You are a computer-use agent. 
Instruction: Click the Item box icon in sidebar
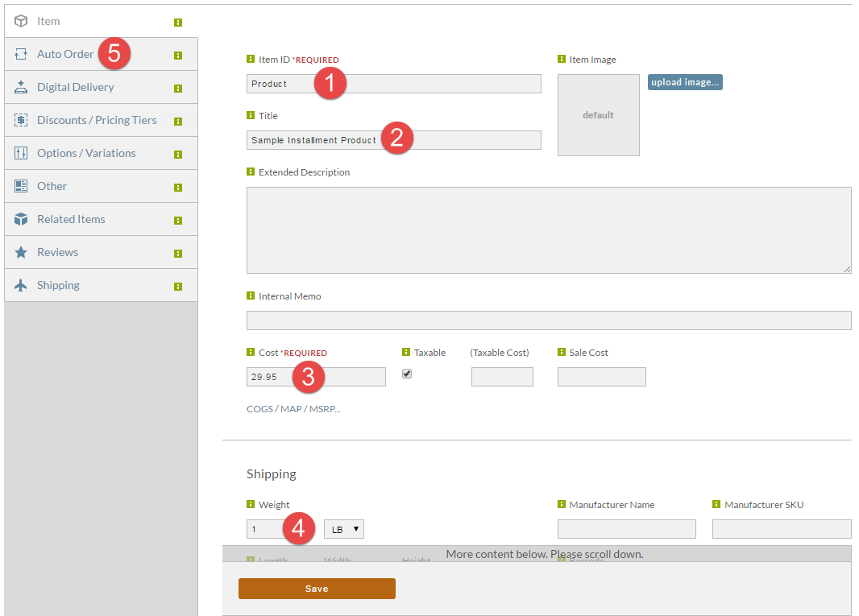point(21,21)
